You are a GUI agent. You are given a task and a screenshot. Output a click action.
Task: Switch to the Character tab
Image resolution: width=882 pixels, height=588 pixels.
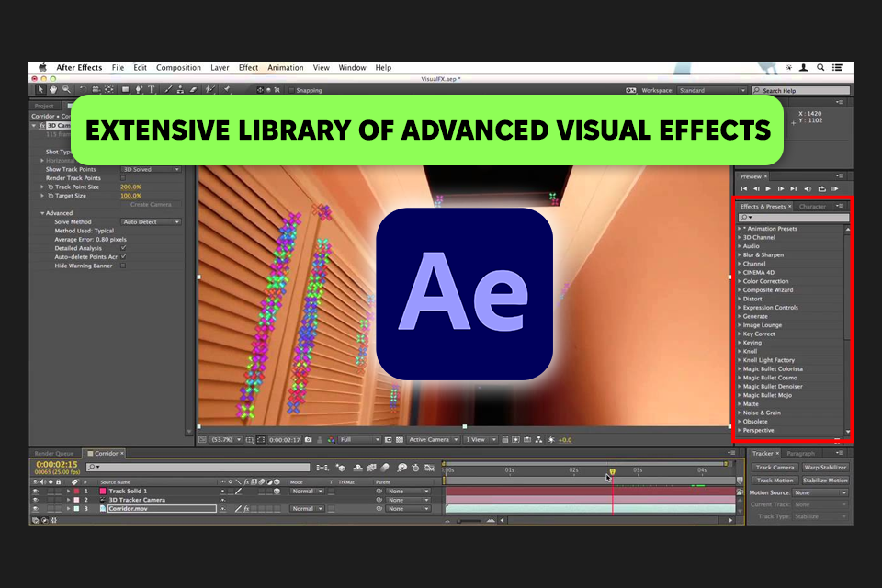pos(812,207)
